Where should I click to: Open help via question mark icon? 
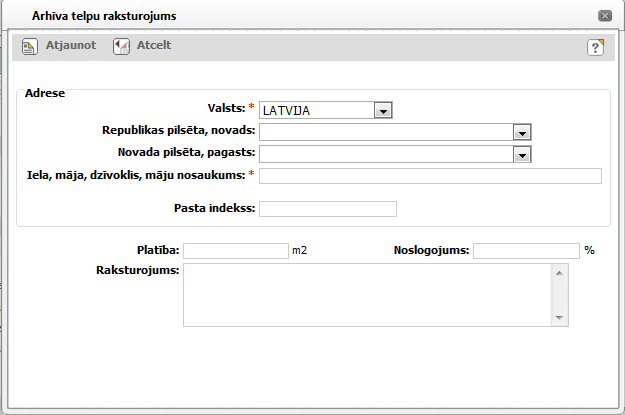[x=595, y=47]
